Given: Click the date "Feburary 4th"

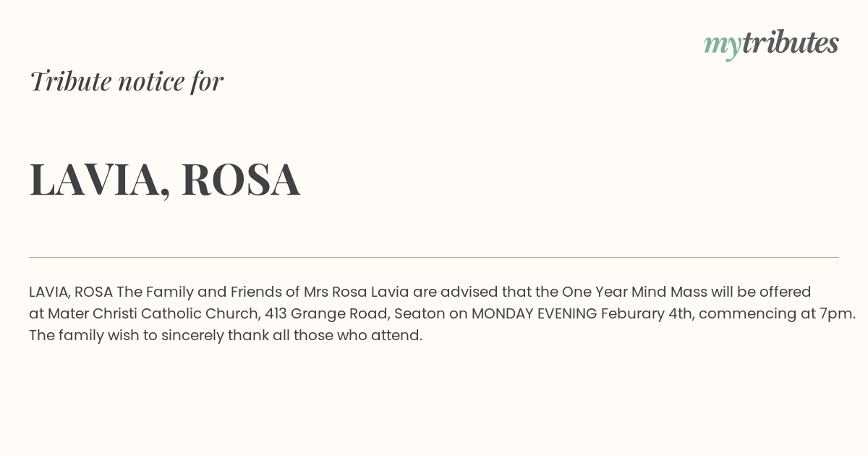Looking at the screenshot, I should 647,314.
